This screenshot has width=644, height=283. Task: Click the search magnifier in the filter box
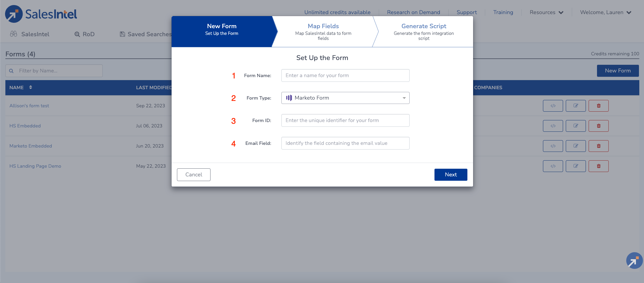pyautogui.click(x=11, y=71)
